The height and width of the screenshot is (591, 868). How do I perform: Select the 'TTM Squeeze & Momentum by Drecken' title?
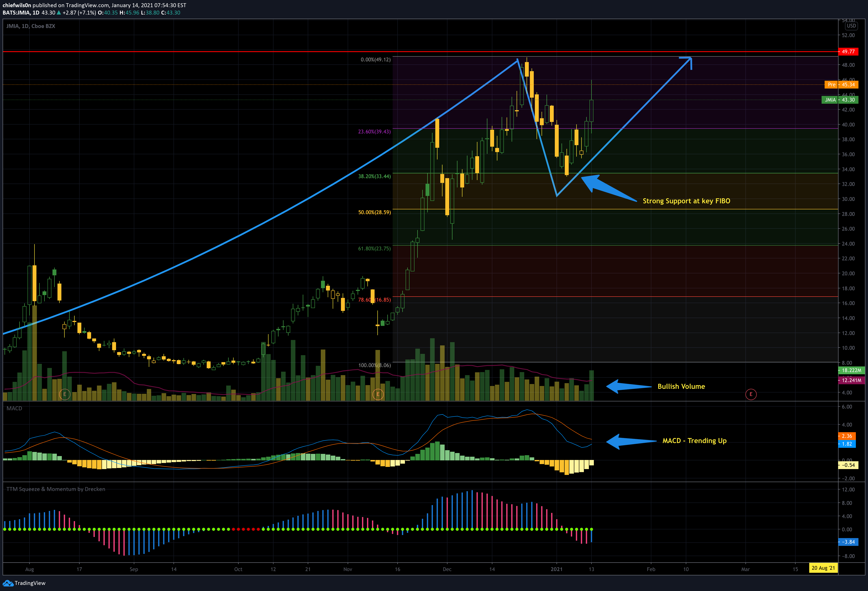[x=56, y=489]
